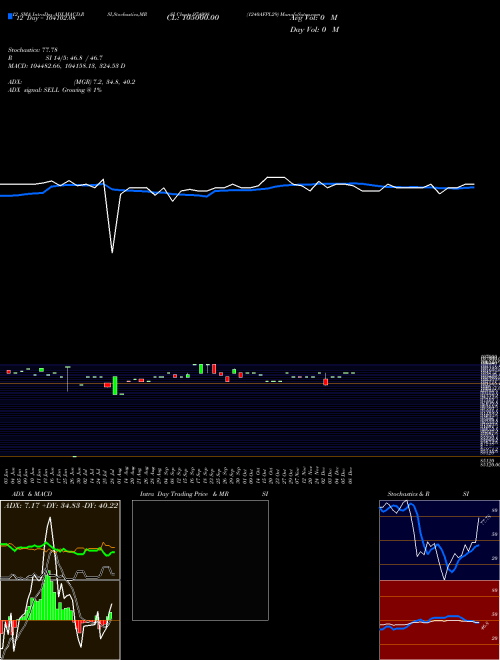Click the "Intra Day Trading Price & MRSI" title
Screen dimensions: 500x660
click(x=204, y=494)
